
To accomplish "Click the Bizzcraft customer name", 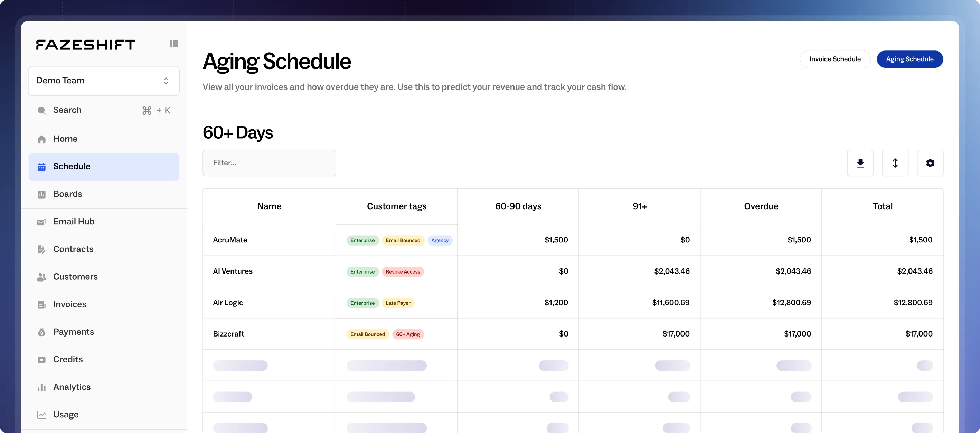I will (228, 334).
